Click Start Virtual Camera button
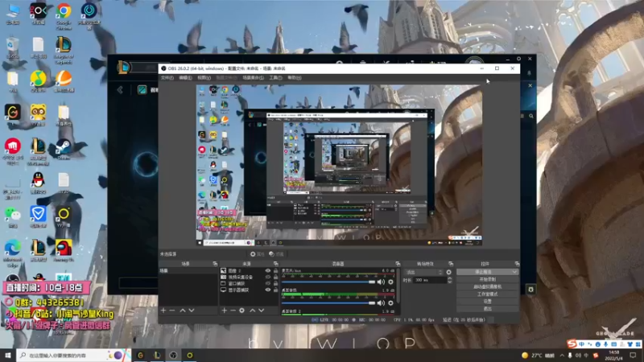Screen dimensions: 644x362 [x=488, y=287]
